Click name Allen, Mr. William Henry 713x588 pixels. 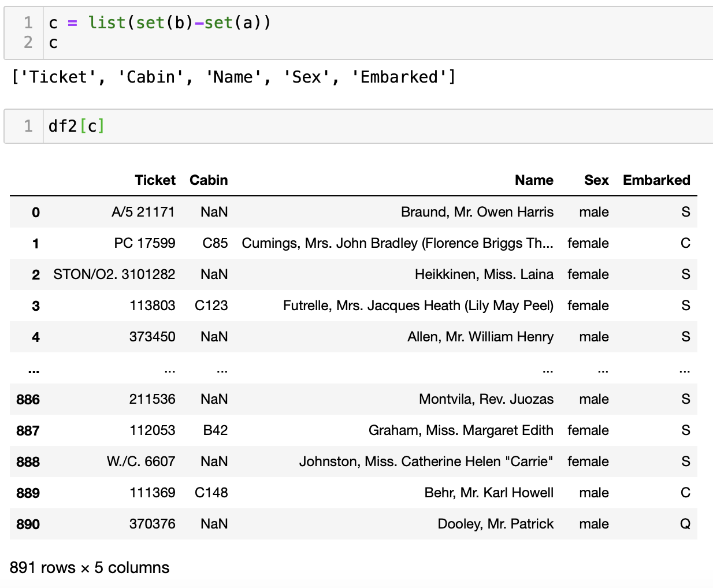481,337
